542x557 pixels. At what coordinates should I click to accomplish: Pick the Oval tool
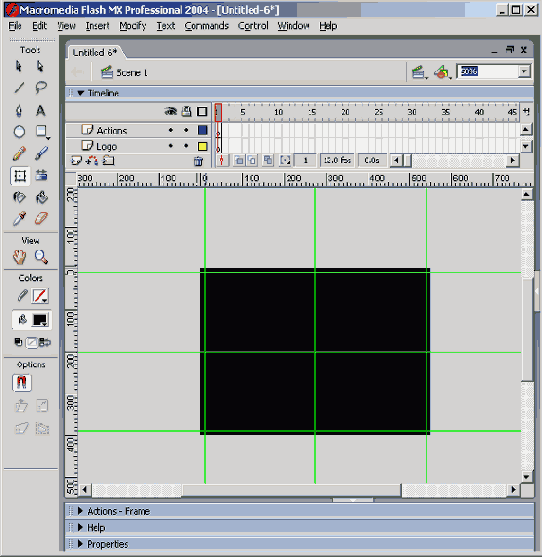[x=19, y=132]
